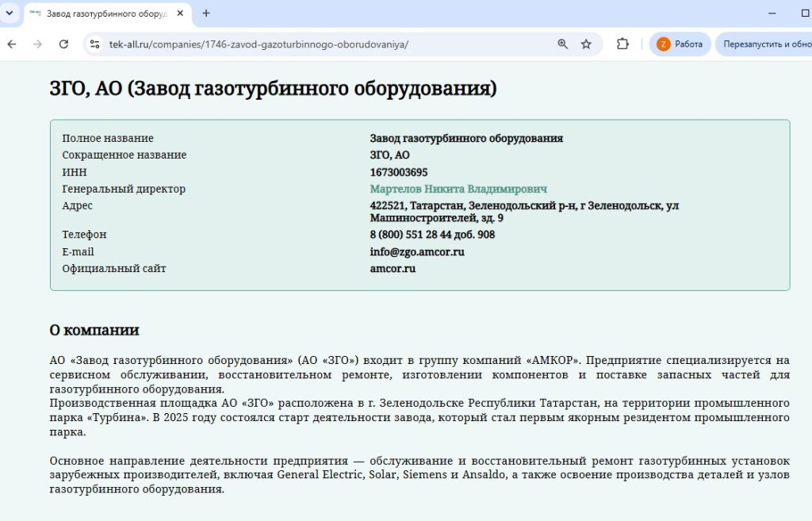Click the page heading ЗГО, АО
The image size is (812, 521).
(x=273, y=89)
